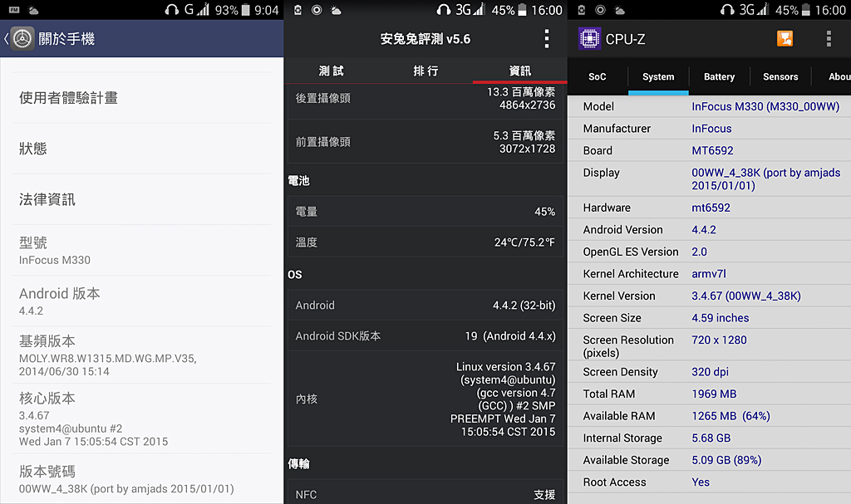This screenshot has width=851, height=504.
Task: Tap Available Storage 5.09 GB value
Action: (726, 460)
